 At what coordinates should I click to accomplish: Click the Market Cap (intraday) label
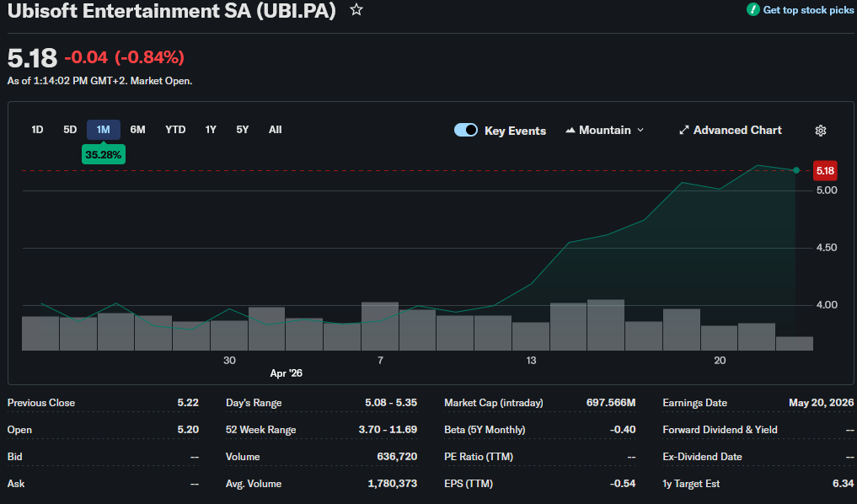tap(494, 403)
